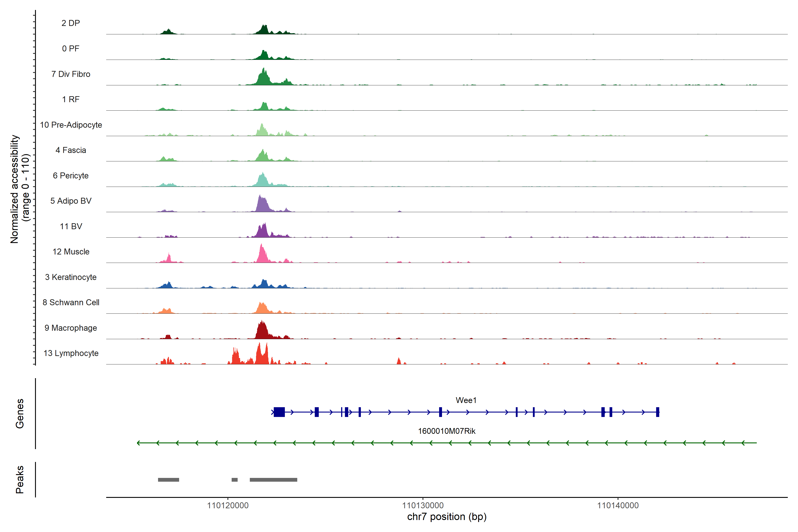The image size is (798, 532).
Task: Click the large first exon of Wee1
Action: [x=279, y=412]
